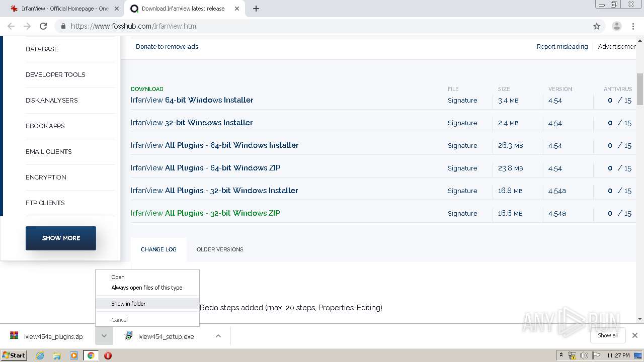
Task: Download All Plugins 32-bit Windows Installer
Action: point(214,191)
